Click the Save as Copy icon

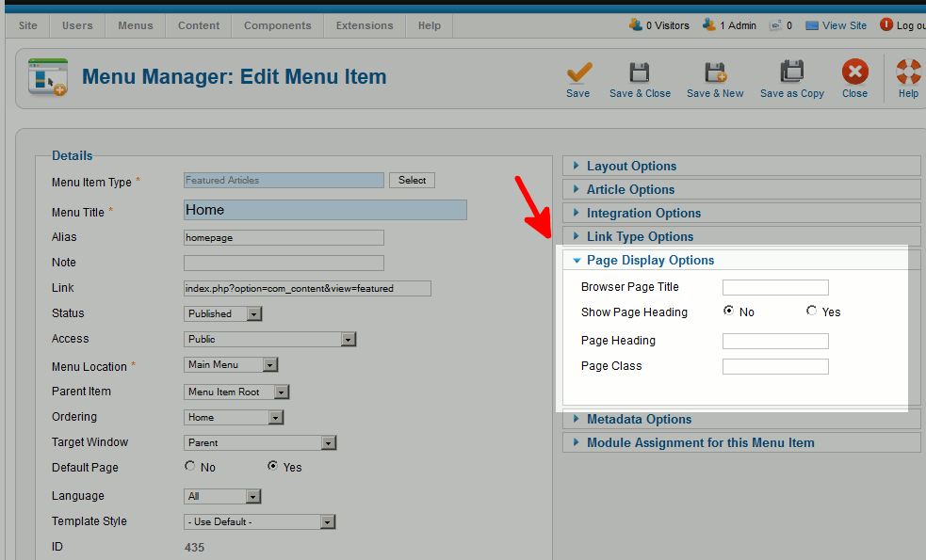pos(791,72)
